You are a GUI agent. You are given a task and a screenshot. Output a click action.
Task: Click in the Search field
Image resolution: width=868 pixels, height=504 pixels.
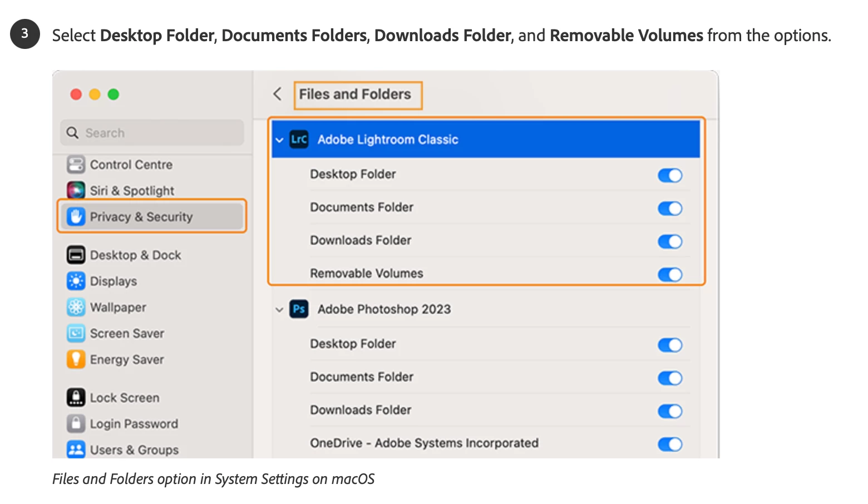coord(152,133)
